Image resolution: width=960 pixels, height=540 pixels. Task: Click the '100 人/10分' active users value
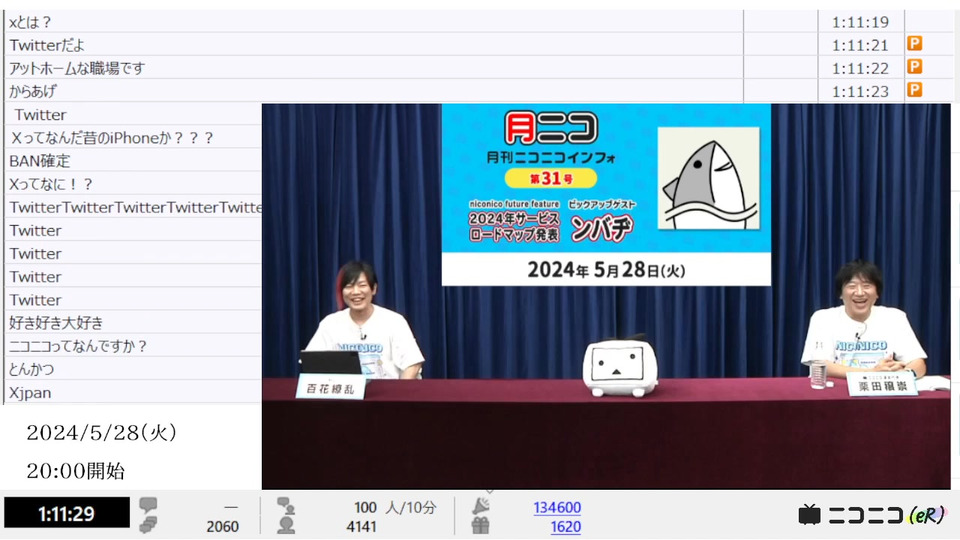[395, 508]
